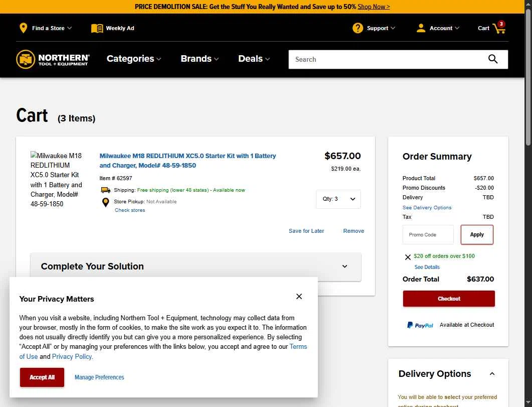
Task: Click See Delivery Options link
Action: click(427, 207)
